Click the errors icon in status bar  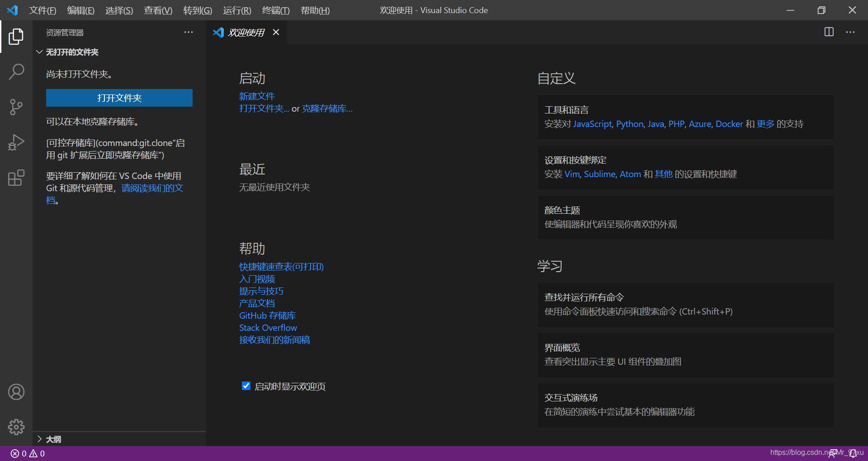coord(15,453)
